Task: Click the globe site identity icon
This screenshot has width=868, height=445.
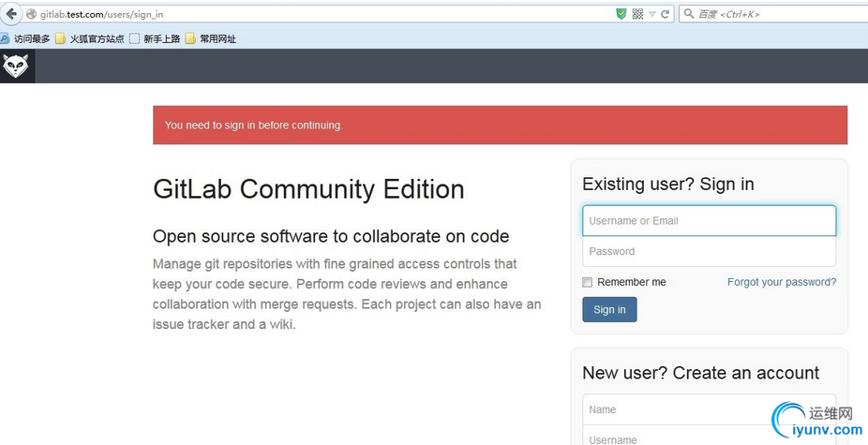Action: (x=31, y=14)
